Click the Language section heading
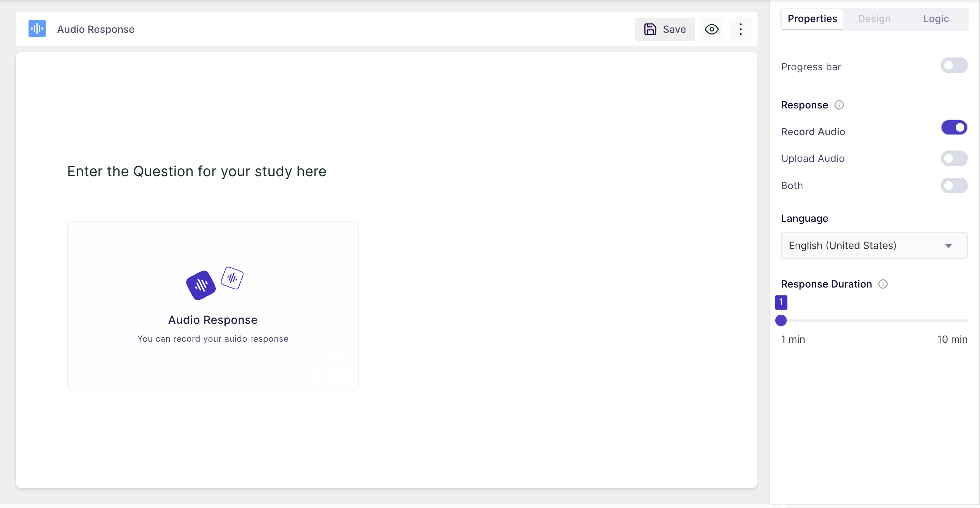Viewport: 980px width, 508px height. [804, 218]
